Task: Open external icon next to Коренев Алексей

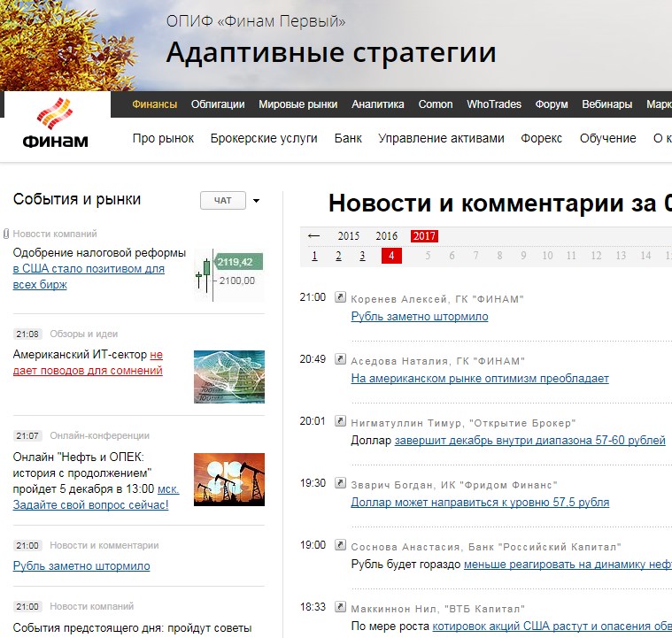Action: coord(340,297)
